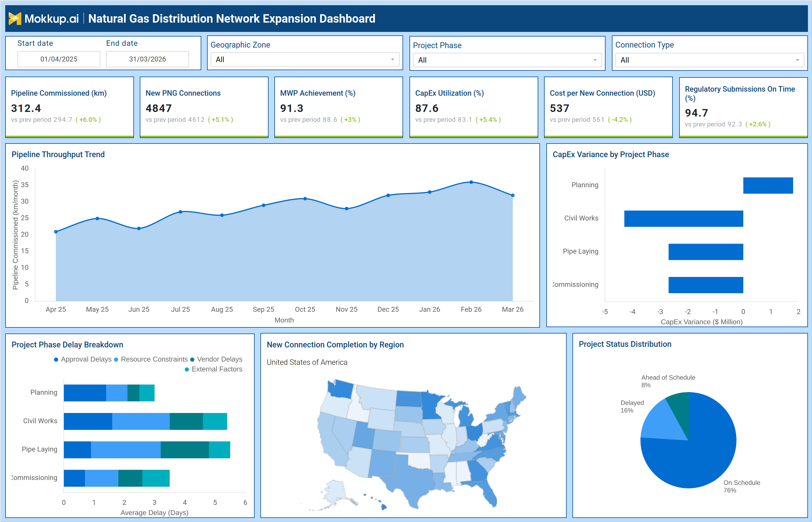Click the Civil Works Resource Constraints segment
The height and width of the screenshot is (522, 812).
pyautogui.click(x=141, y=421)
